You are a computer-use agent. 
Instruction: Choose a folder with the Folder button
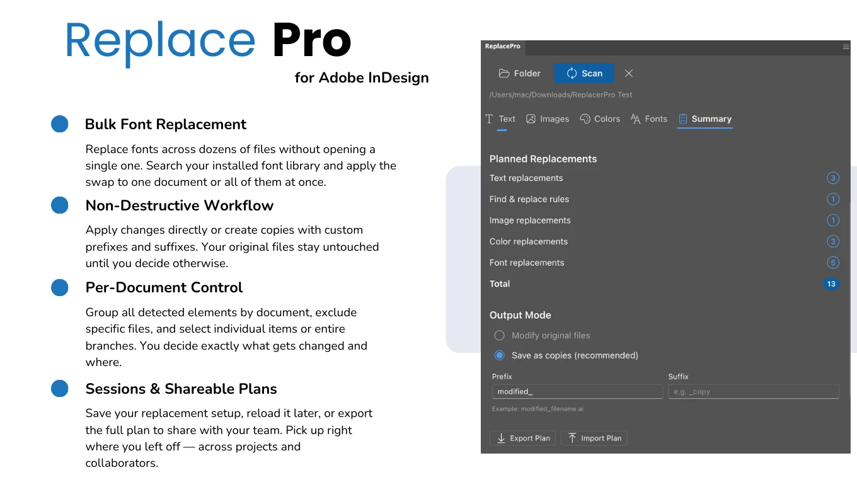(x=520, y=73)
